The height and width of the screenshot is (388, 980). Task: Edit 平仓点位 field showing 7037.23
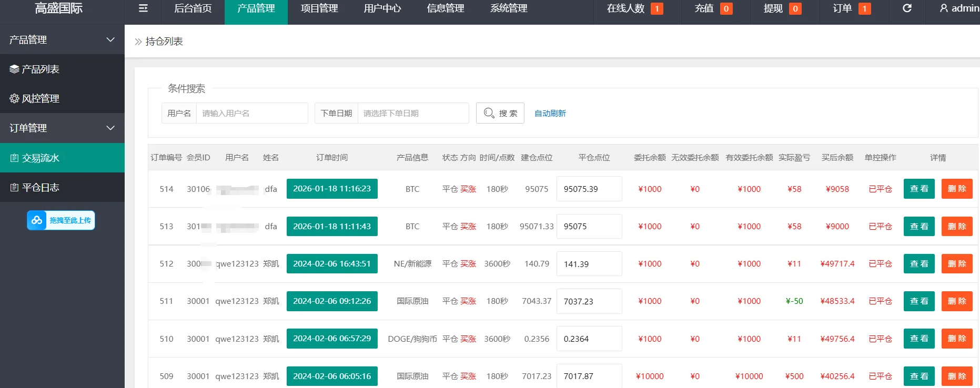coord(589,301)
